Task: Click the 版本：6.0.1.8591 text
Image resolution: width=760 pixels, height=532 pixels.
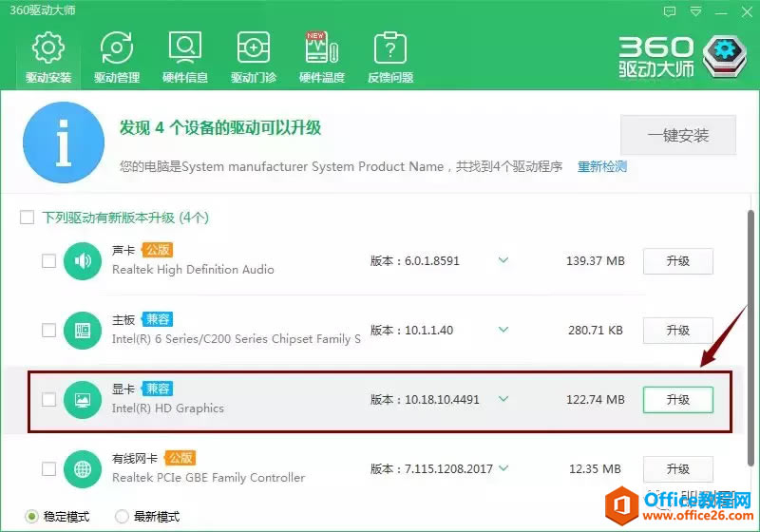Action: [x=414, y=261]
